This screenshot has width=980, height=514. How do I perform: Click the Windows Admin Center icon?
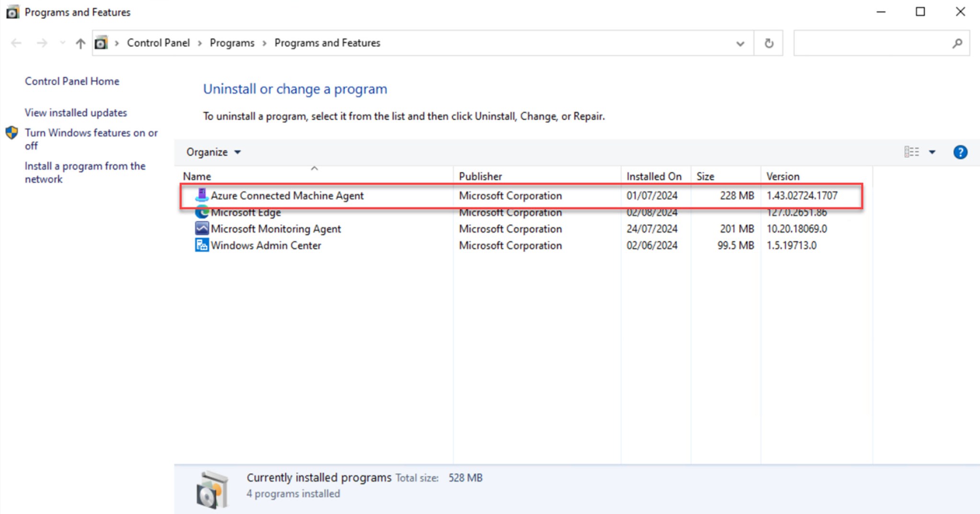point(202,245)
